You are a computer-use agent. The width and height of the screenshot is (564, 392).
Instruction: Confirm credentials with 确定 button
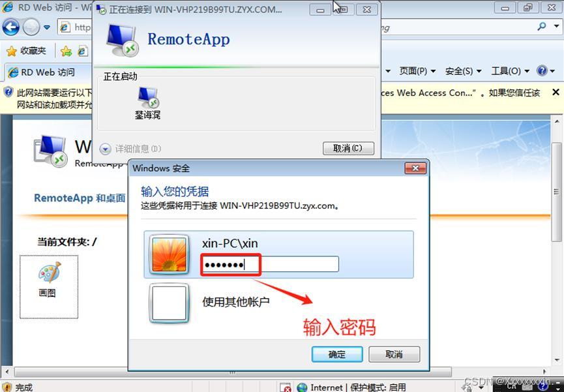[337, 354]
